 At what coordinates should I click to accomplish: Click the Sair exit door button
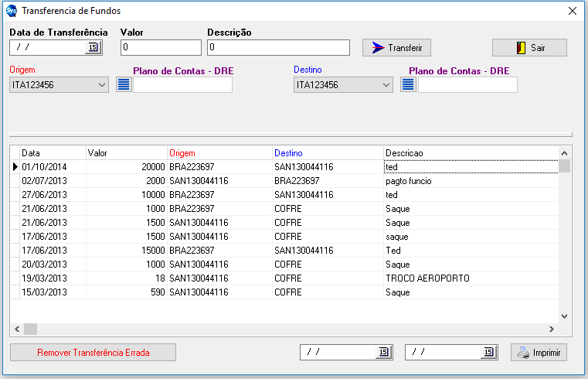(529, 47)
